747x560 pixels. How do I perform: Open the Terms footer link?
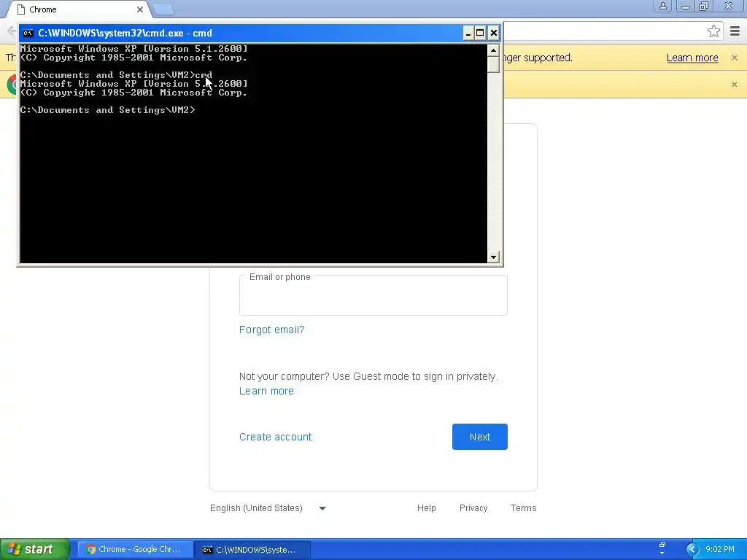[523, 508]
